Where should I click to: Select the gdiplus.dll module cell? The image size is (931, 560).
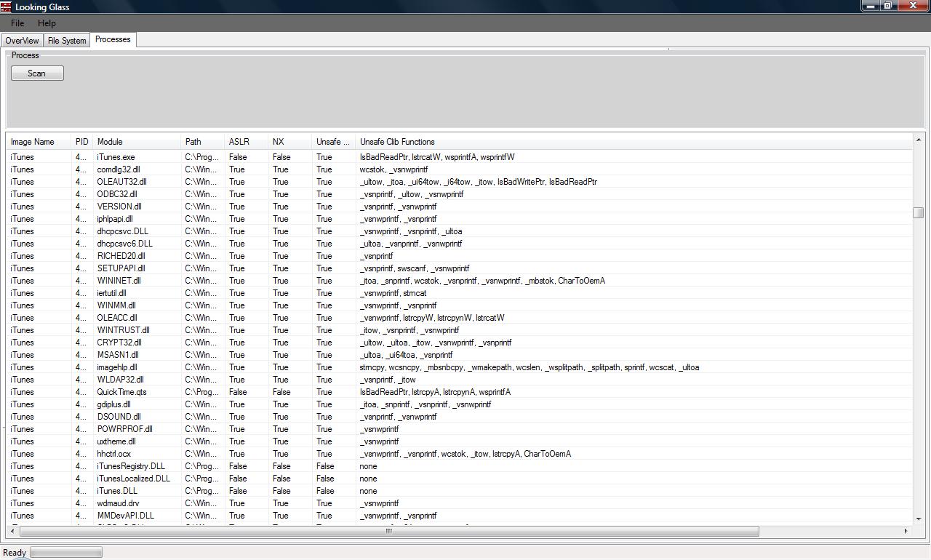point(137,404)
